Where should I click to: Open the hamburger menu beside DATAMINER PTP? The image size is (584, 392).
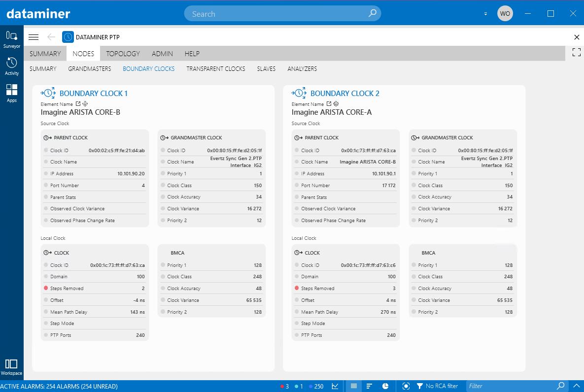point(34,37)
